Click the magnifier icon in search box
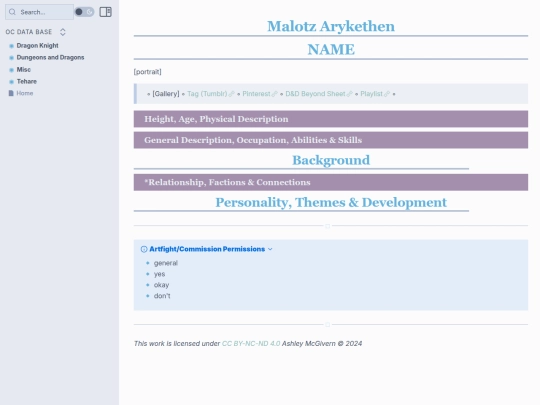This screenshot has height=405, width=540. pos(12,12)
